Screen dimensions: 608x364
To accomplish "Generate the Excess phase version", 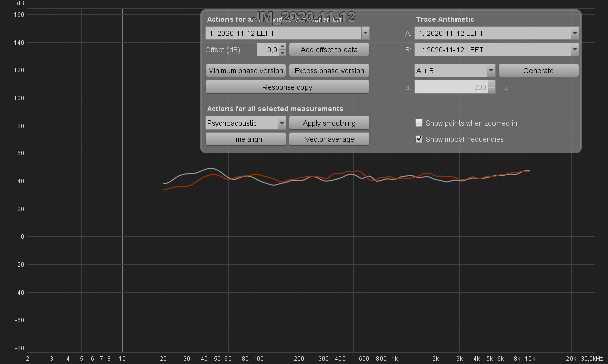I will tap(329, 71).
